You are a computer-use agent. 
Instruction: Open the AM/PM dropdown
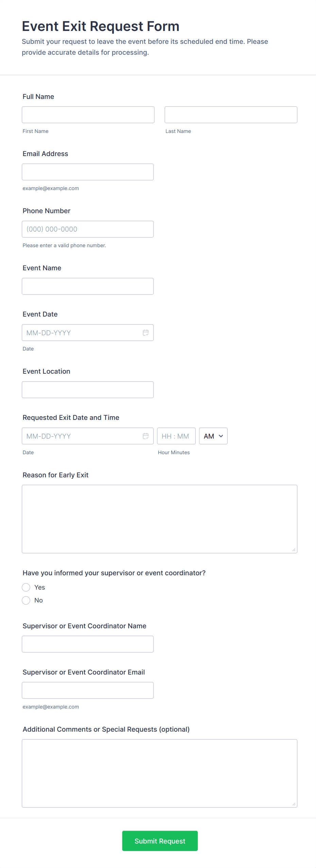[213, 436]
